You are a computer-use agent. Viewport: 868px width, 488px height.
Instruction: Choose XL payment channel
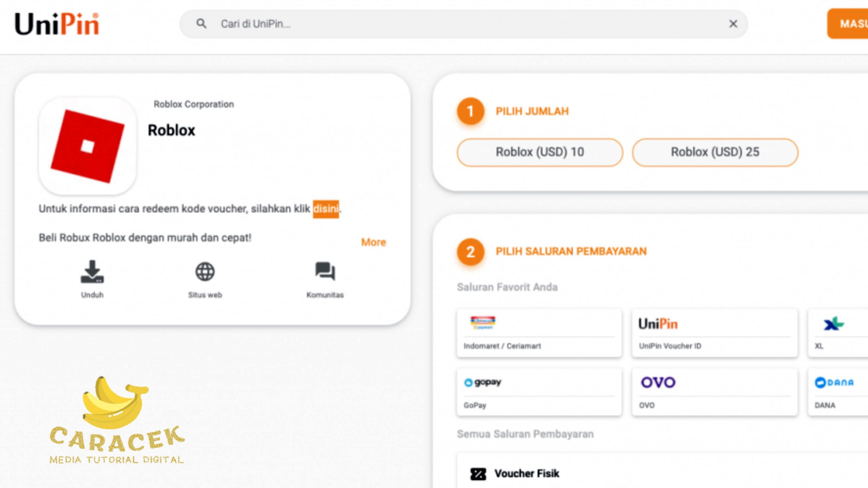tap(837, 333)
